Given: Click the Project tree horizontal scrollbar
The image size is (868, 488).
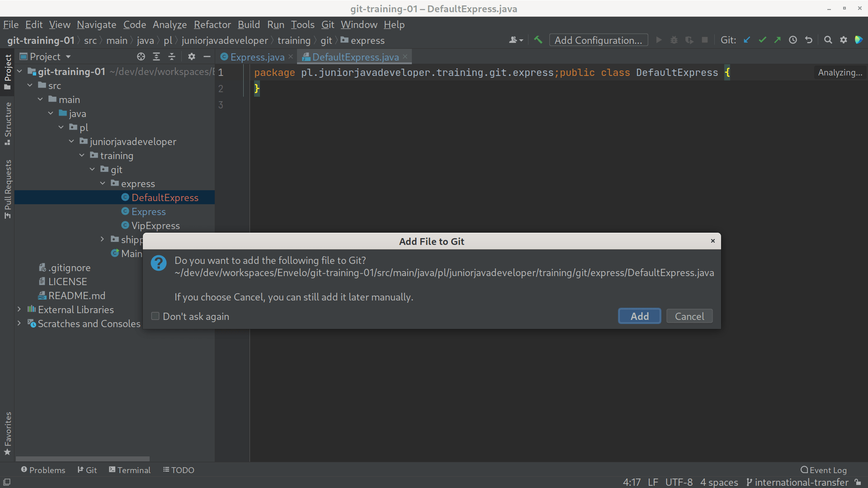Looking at the screenshot, I should (x=82, y=459).
